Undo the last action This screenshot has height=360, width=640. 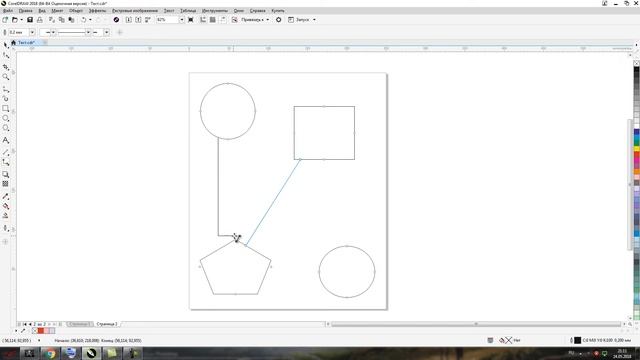click(84, 20)
